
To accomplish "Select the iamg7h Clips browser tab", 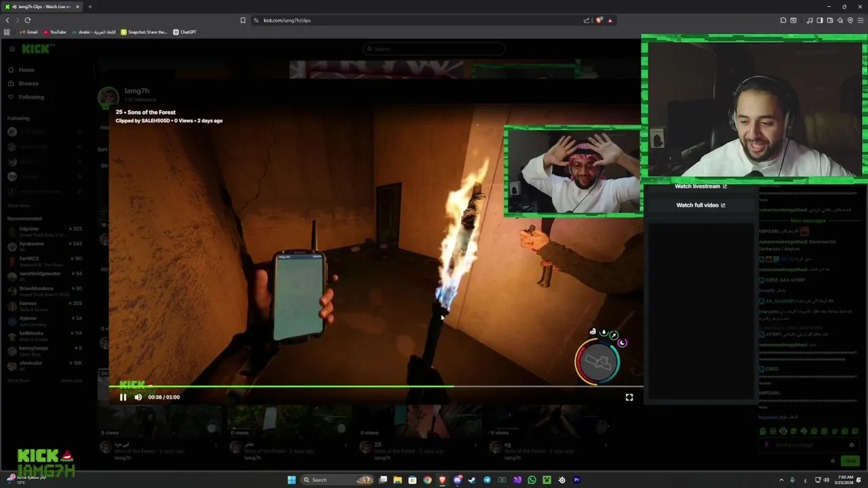I will (41, 7).
